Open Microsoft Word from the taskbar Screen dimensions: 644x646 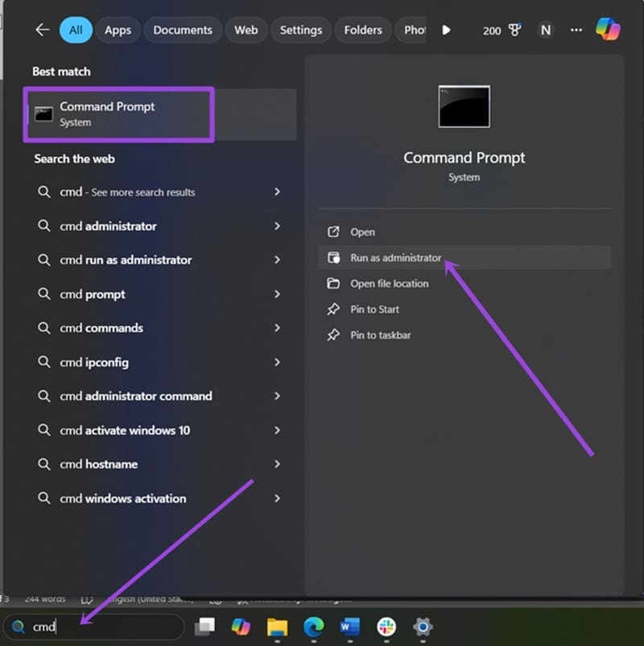click(x=349, y=627)
